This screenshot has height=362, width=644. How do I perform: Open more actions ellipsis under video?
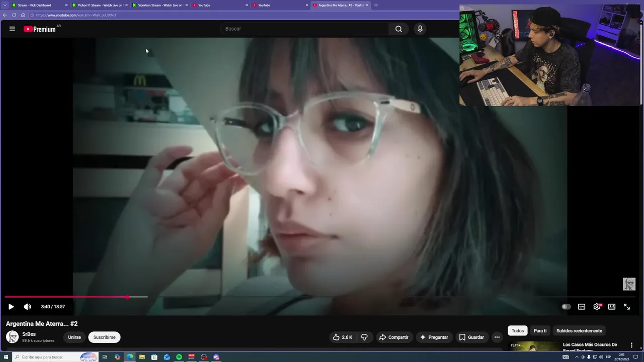[x=497, y=337]
